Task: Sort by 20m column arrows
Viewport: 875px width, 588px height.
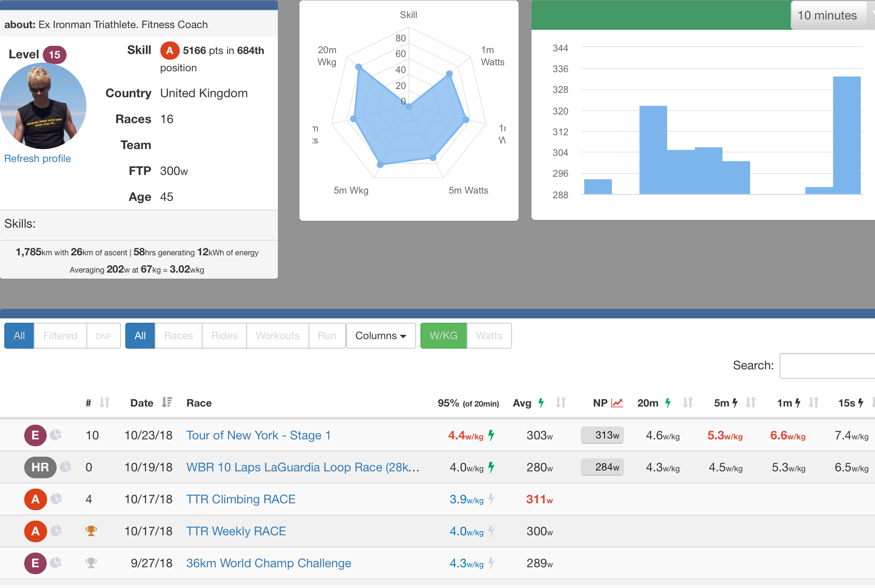Action: pos(687,403)
